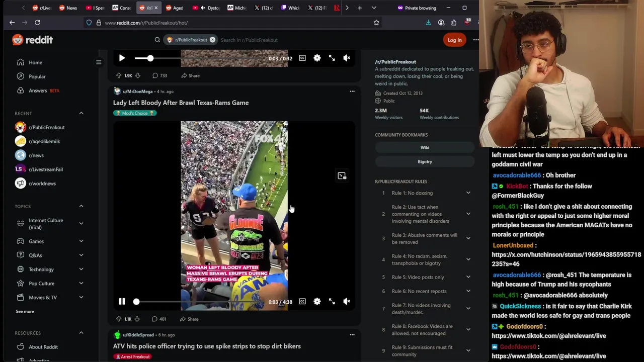Bookmark this page with star icon

[376, 23]
